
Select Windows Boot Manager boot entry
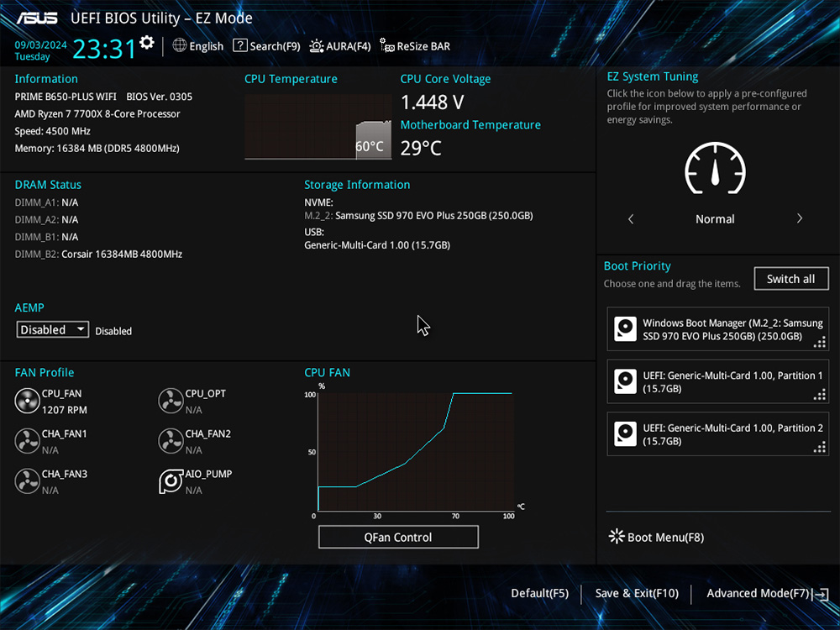point(718,329)
